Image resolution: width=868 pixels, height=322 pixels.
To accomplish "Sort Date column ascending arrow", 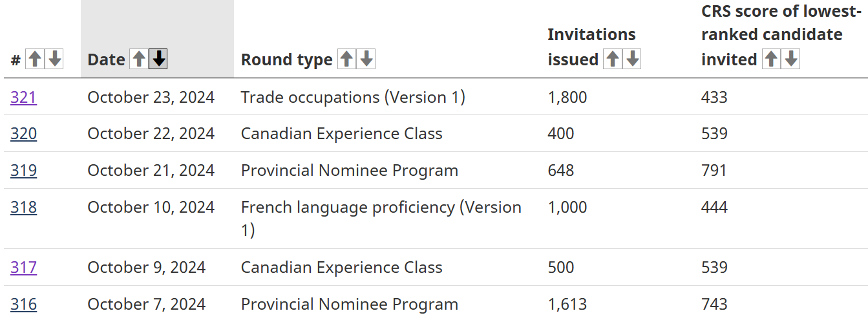I will (x=138, y=59).
